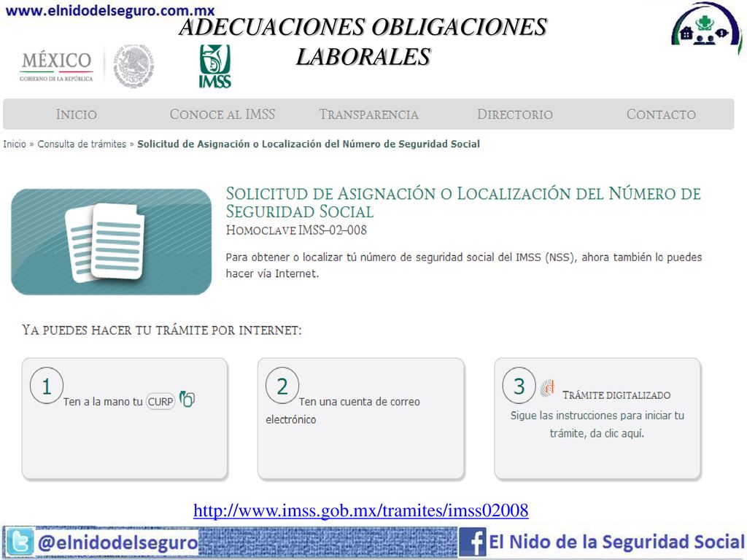
Task: Click the Mexican national coat of arms seal
Action: pyautogui.click(x=134, y=66)
